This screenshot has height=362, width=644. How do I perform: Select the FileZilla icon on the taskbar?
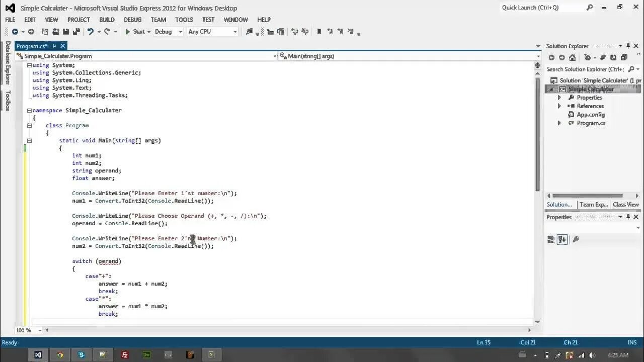124,355
